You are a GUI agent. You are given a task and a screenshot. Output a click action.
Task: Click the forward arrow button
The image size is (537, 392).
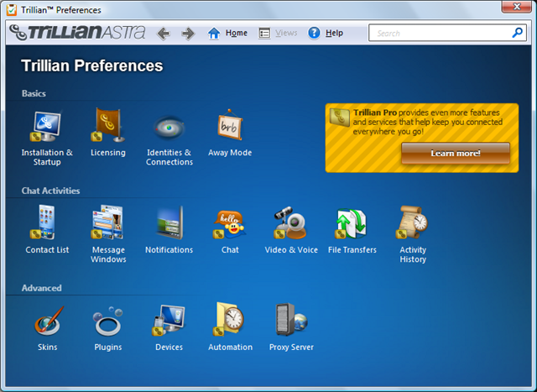[188, 34]
